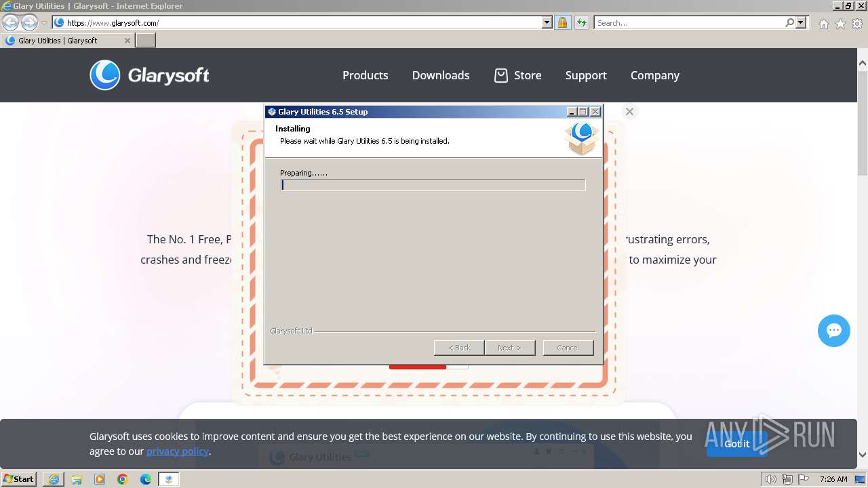Click the browser search box
Viewport: 868px width, 488px height.
[x=689, y=22]
